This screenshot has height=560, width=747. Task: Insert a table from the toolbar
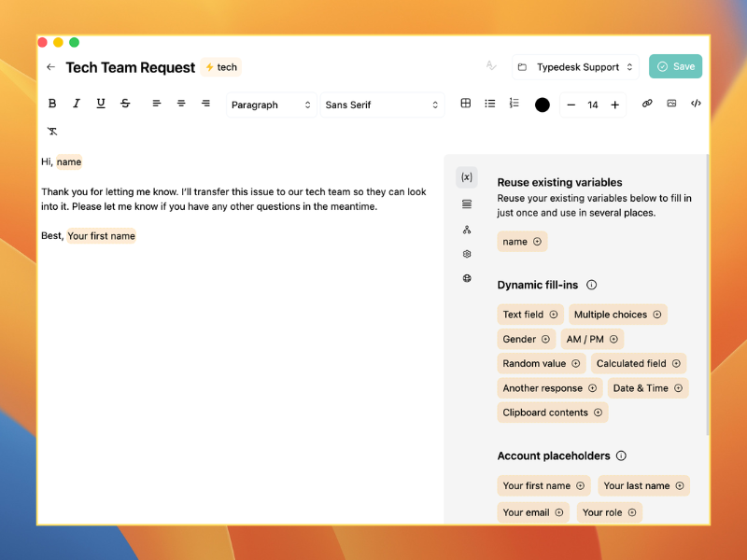(x=466, y=104)
